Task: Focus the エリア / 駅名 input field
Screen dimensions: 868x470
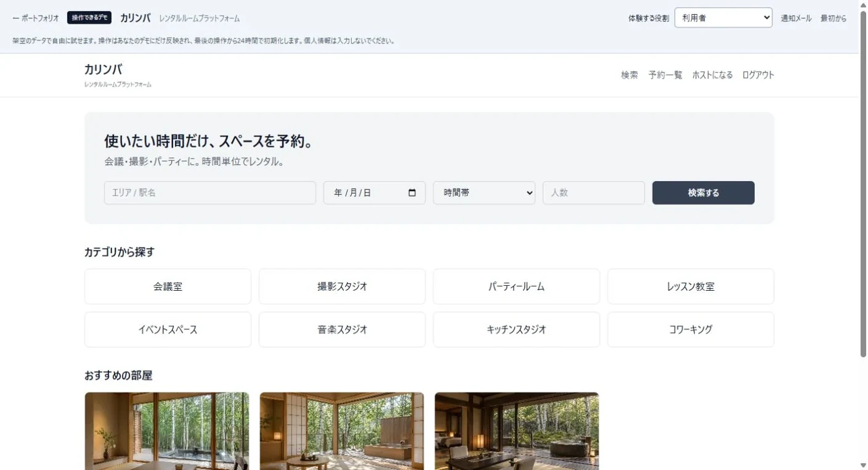Action: coord(210,193)
